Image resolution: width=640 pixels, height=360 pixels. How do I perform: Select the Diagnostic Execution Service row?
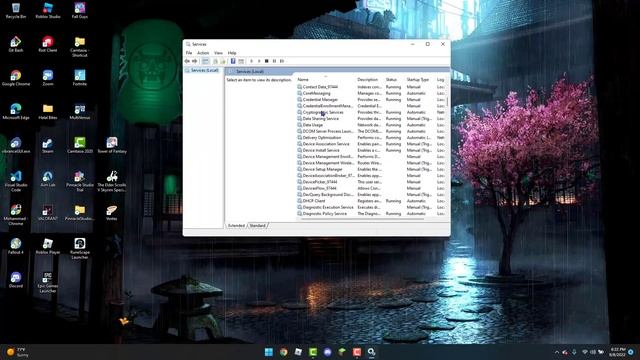coord(370,207)
